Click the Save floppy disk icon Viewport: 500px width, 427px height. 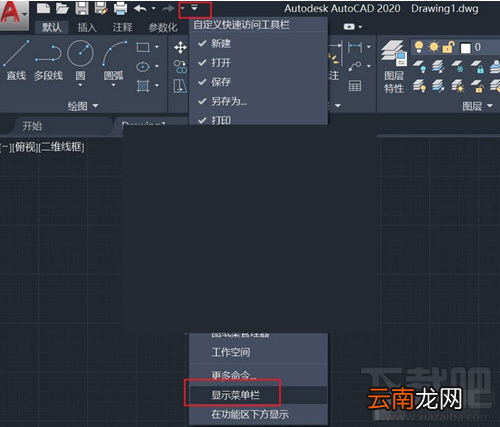tap(82, 8)
